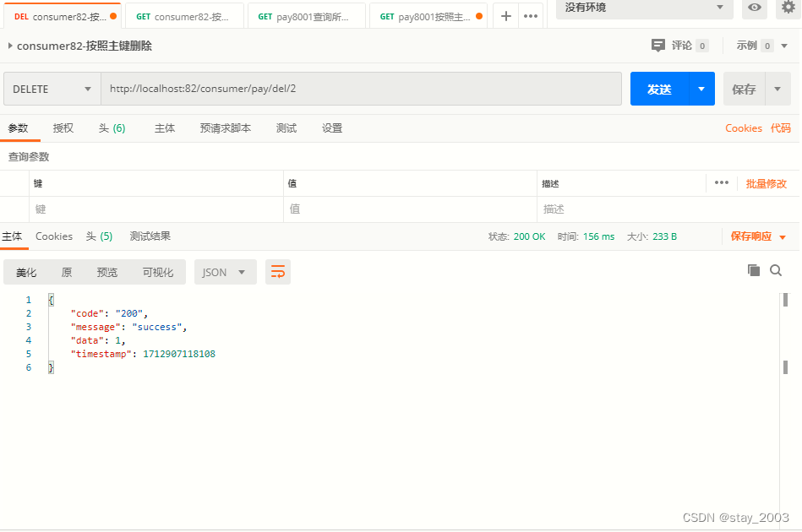Open the 代码 code link
Screen dimensions: 802x532
[781, 128]
